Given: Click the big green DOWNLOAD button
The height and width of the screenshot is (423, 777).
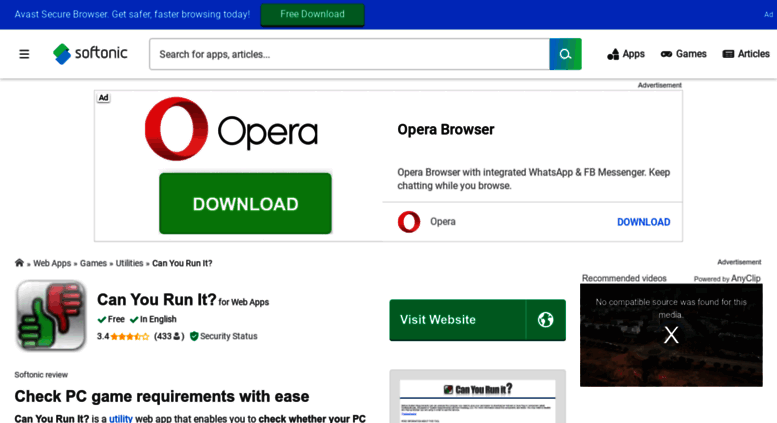Looking at the screenshot, I should pos(245,204).
